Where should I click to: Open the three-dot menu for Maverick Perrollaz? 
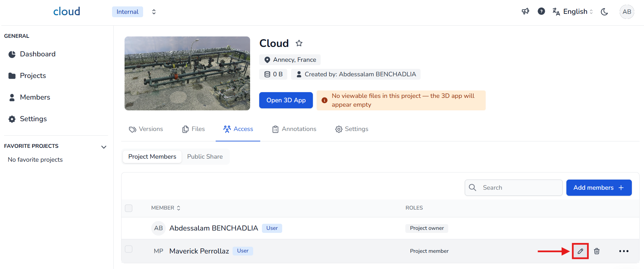[x=623, y=251]
